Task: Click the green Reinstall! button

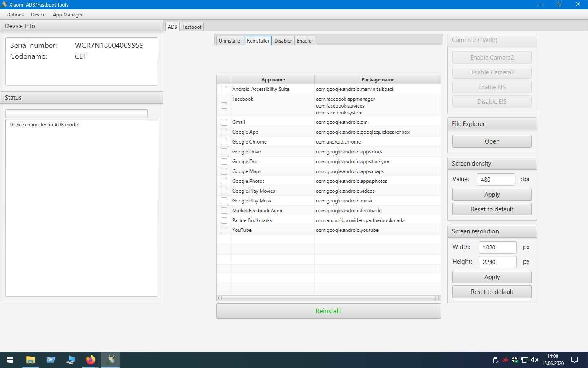Action: (x=329, y=311)
